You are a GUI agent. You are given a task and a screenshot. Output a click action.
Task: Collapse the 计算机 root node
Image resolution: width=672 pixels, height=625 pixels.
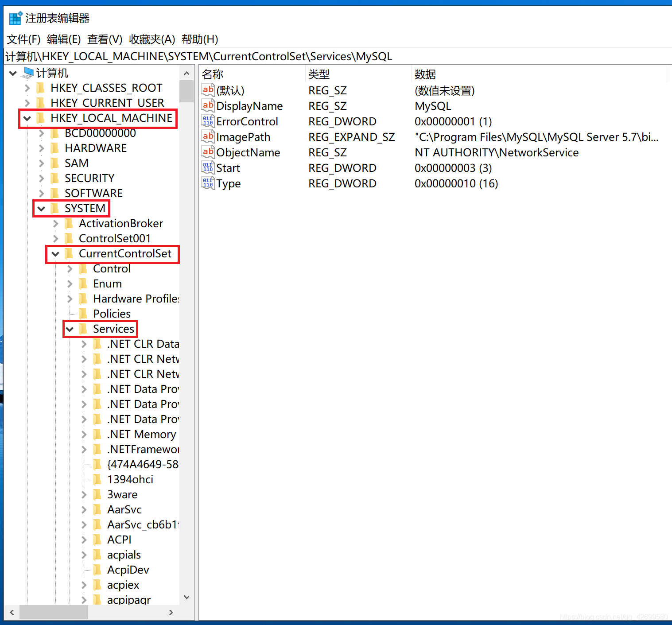[13, 73]
